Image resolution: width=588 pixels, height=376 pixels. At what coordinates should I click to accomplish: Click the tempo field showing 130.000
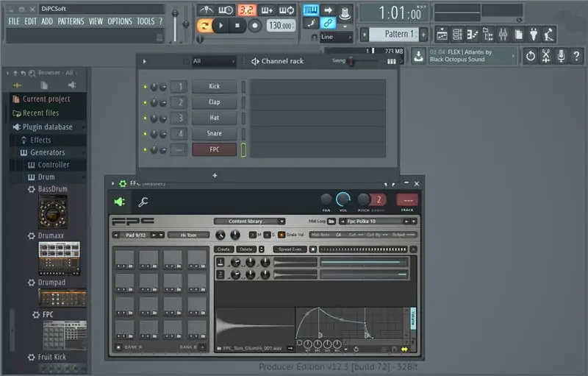pos(281,26)
